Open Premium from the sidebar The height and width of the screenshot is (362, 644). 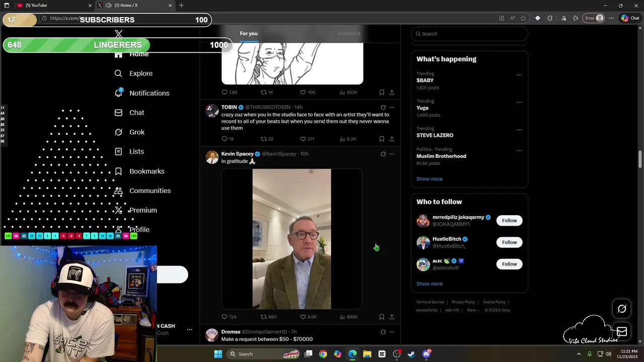pos(136,210)
